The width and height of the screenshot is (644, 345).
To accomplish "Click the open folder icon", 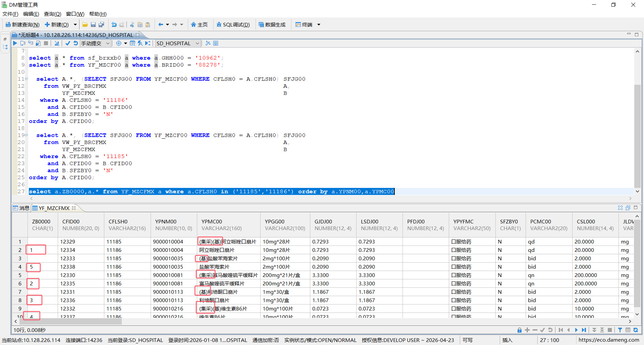I will click(x=85, y=24).
